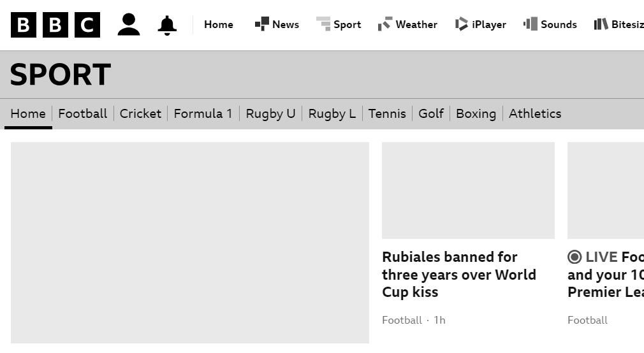This screenshot has width=644, height=353.
Task: Click the News icon in header
Action: tap(261, 24)
